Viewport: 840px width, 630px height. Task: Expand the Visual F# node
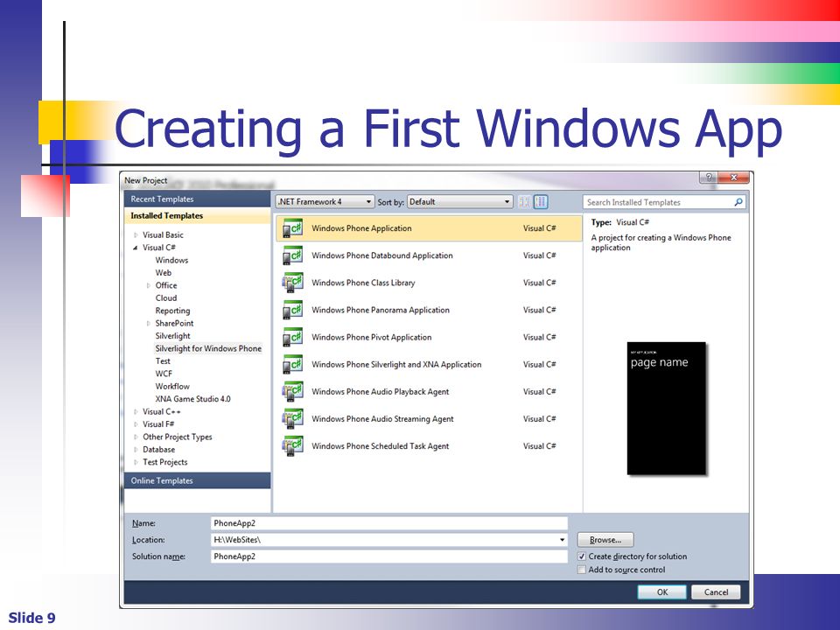[x=136, y=424]
